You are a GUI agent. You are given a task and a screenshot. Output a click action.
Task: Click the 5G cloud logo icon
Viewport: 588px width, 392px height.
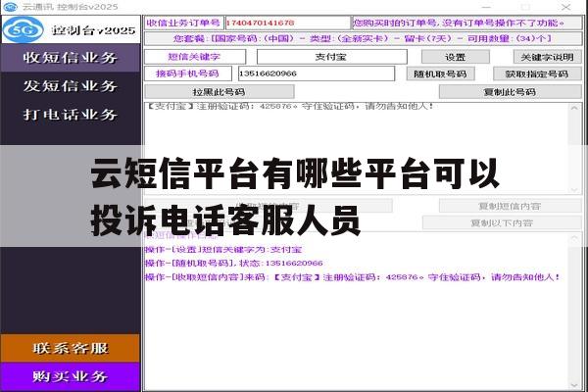pos(23,29)
